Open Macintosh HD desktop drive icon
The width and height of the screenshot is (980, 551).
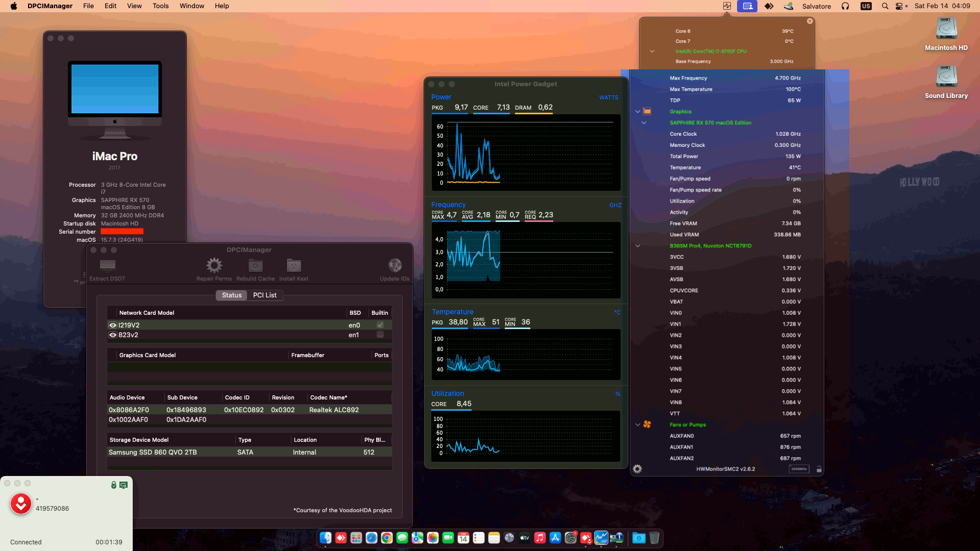click(x=946, y=29)
